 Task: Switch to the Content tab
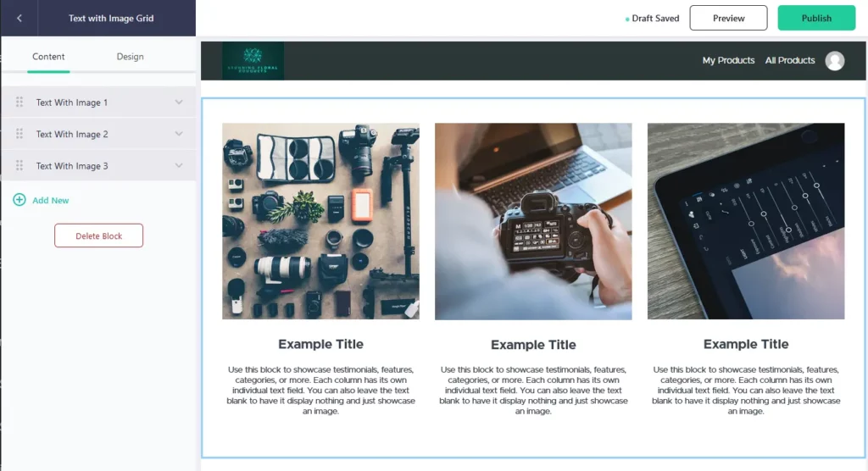[48, 57]
